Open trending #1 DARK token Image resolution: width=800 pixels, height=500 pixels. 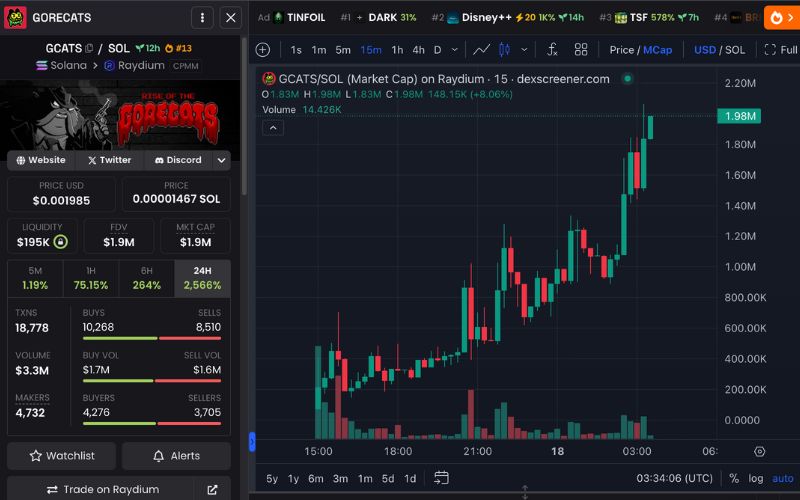[379, 18]
